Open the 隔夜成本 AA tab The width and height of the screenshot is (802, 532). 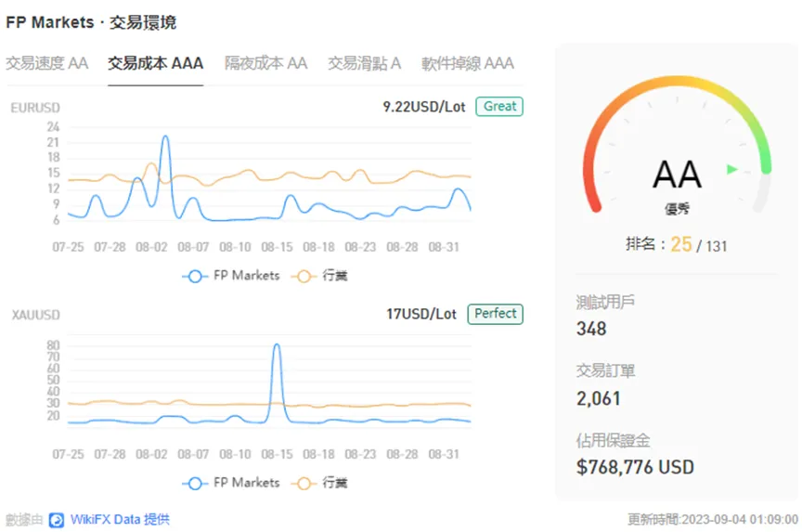[x=266, y=63]
